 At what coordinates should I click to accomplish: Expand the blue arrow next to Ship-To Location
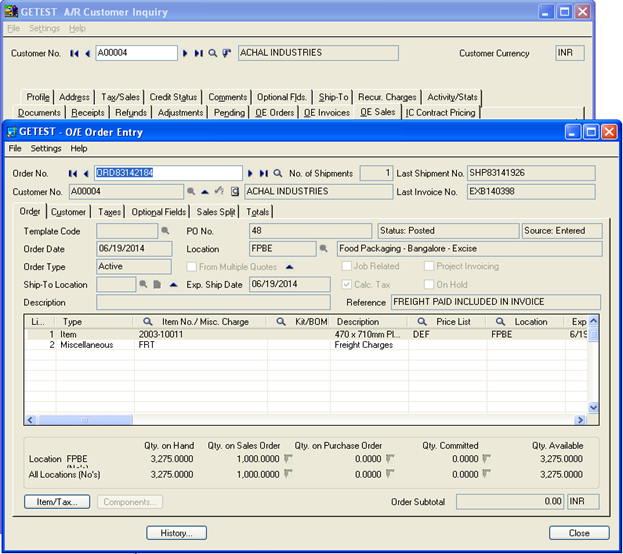coord(172,285)
